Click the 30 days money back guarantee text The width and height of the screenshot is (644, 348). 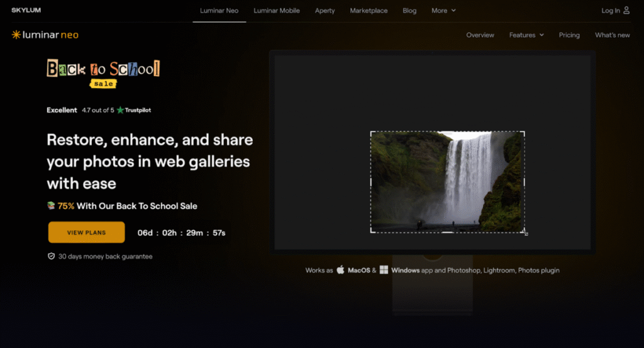tap(105, 256)
